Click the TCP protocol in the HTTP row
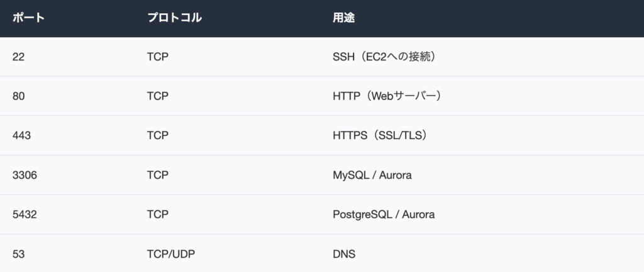The height and width of the screenshot is (272, 644). [157, 96]
